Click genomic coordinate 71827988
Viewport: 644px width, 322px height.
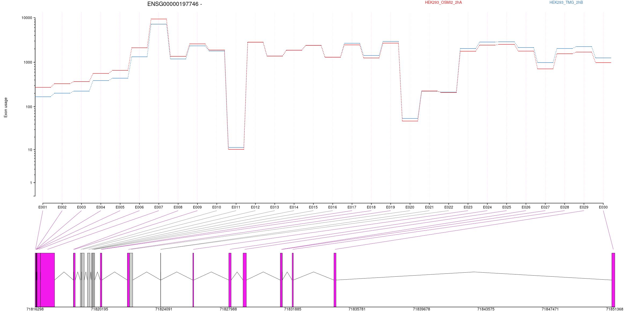tap(228, 309)
